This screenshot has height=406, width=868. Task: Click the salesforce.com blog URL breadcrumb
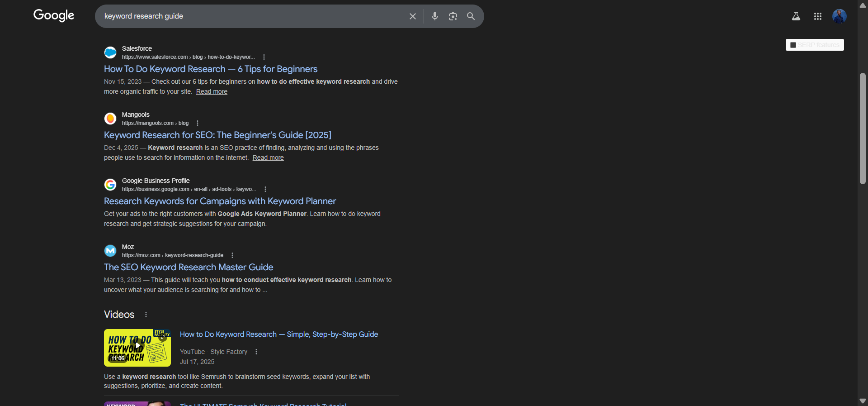click(189, 57)
